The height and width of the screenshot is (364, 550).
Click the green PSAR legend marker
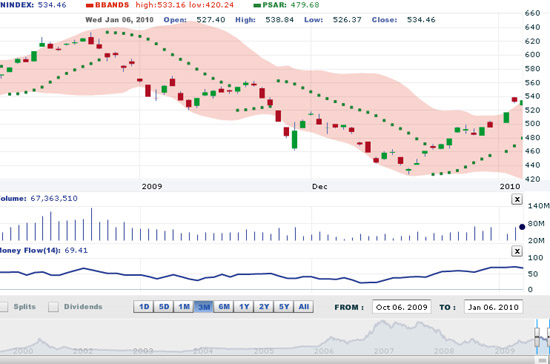(x=257, y=6)
